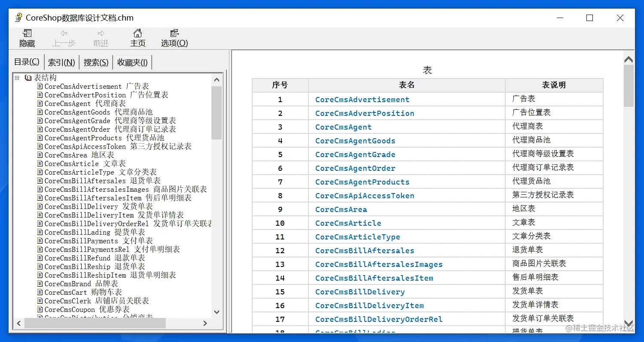Click down arrow of contents tree scrollbar
The width and height of the screenshot is (644, 342).
(x=217, y=312)
